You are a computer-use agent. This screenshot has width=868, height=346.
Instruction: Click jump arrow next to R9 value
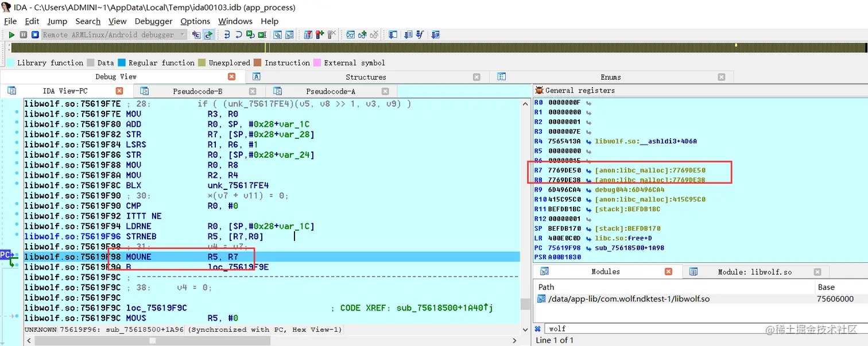tap(588, 189)
